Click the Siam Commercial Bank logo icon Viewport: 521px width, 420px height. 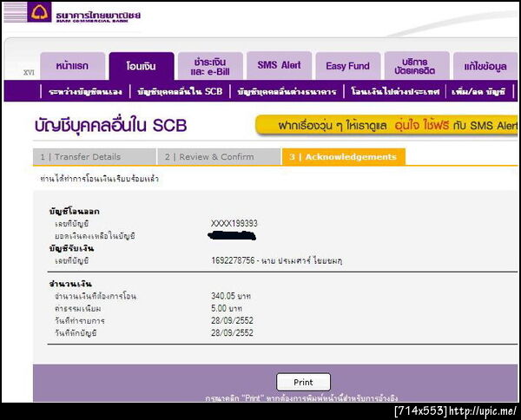[x=39, y=12]
